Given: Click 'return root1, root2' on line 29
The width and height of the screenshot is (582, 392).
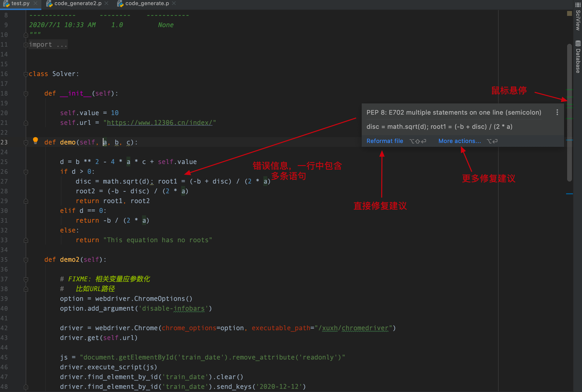Looking at the screenshot, I should [x=112, y=201].
